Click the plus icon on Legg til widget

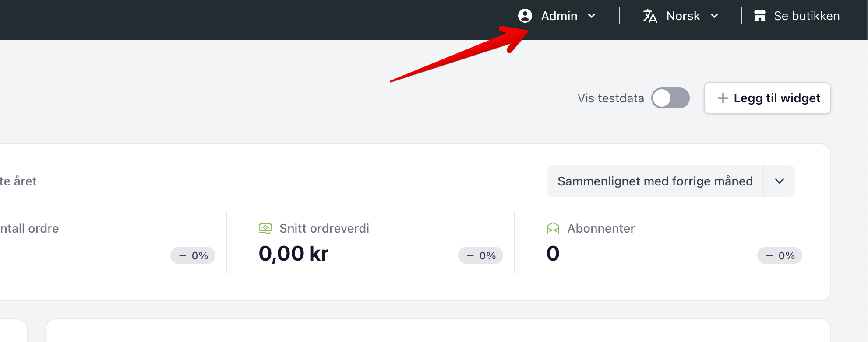point(723,98)
